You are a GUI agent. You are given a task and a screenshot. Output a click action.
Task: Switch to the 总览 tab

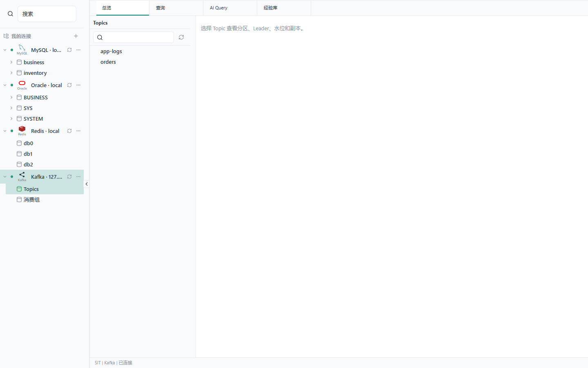coord(122,8)
